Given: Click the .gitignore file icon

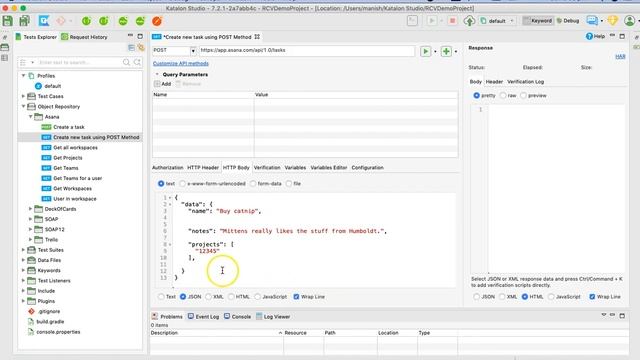Looking at the screenshot, I should point(31,311).
